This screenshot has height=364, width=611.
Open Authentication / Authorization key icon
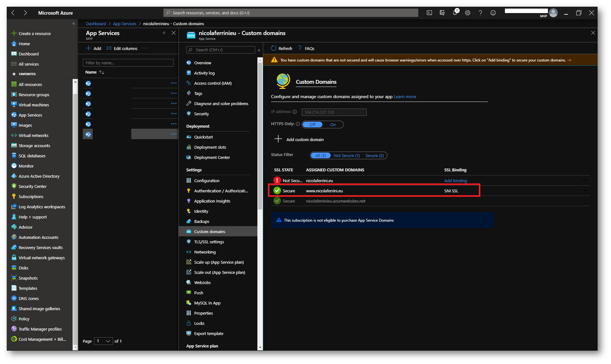(189, 191)
